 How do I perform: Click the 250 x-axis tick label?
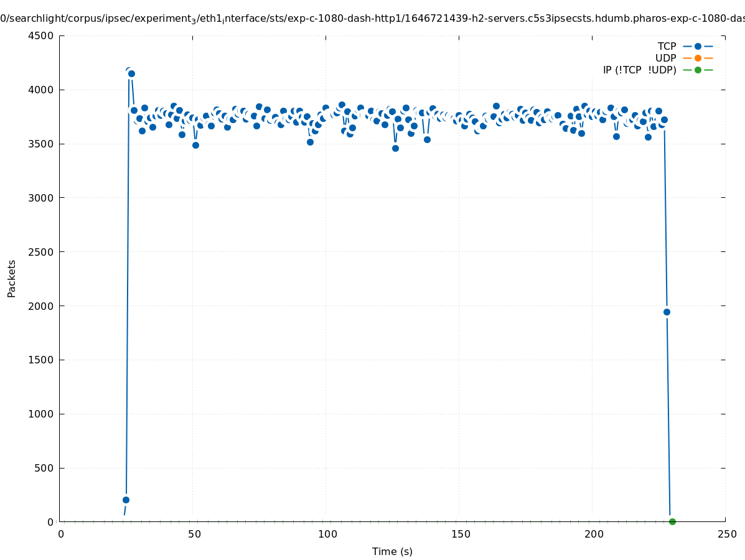(x=726, y=534)
